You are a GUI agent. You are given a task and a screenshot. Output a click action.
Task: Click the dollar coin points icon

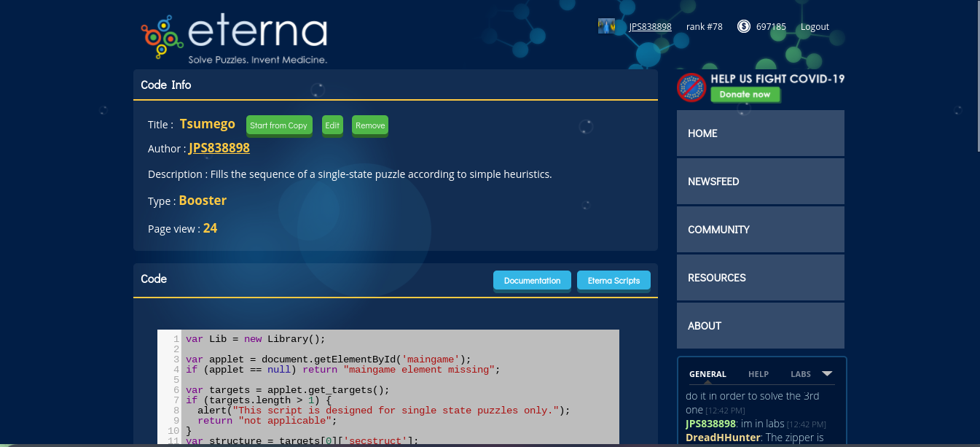click(x=743, y=26)
